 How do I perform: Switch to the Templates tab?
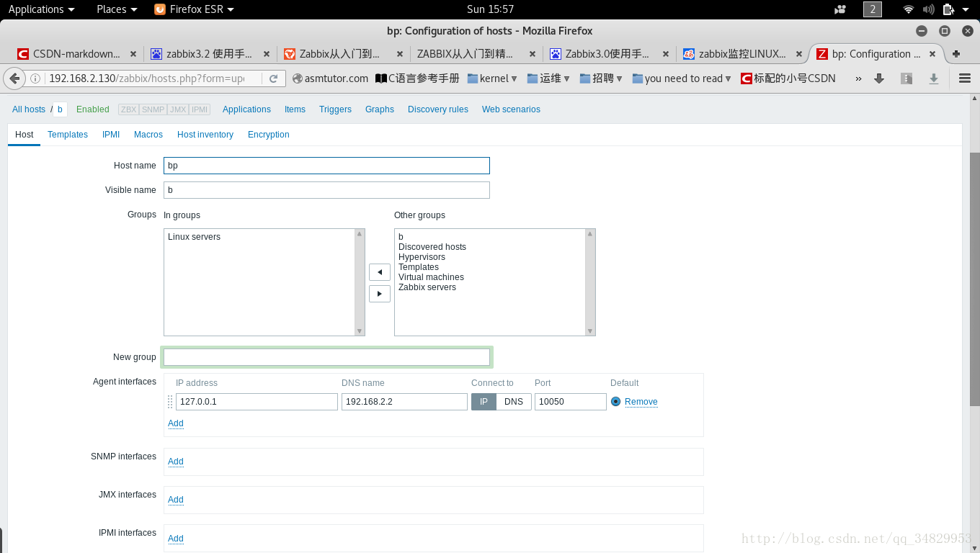(x=68, y=135)
